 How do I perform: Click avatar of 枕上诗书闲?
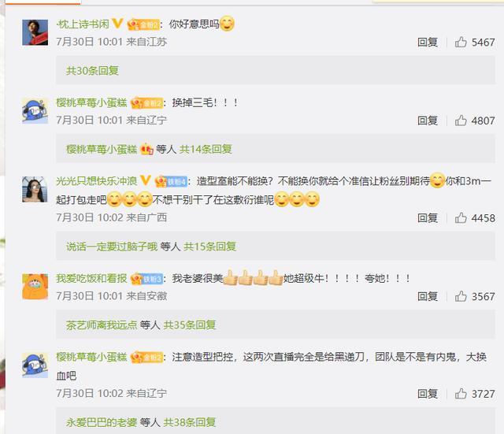point(35,32)
